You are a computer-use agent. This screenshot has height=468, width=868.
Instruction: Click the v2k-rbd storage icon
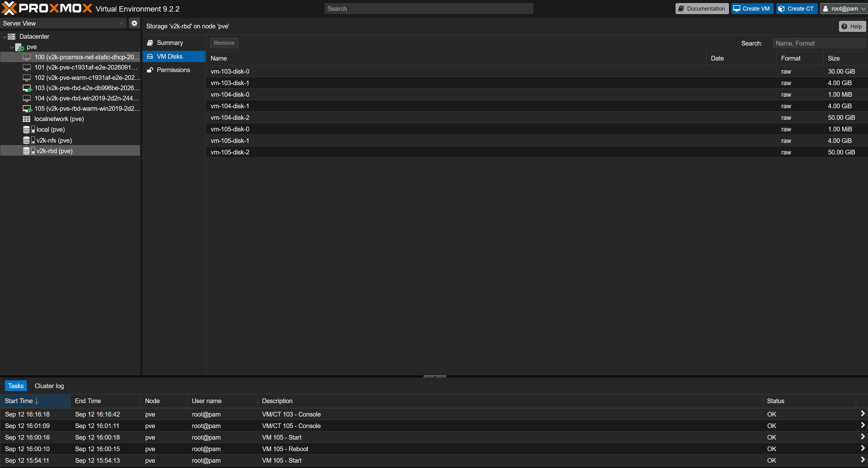tap(29, 151)
